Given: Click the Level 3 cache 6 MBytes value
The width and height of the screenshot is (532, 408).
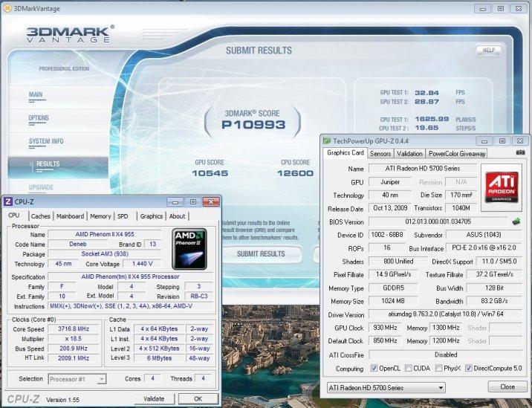Looking at the screenshot, I should (x=160, y=358).
